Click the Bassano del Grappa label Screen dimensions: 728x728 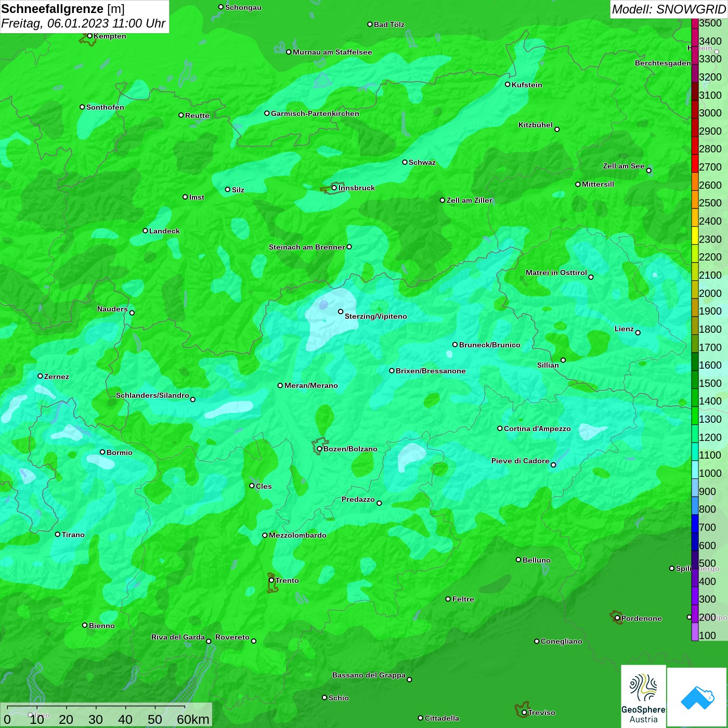click(369, 675)
